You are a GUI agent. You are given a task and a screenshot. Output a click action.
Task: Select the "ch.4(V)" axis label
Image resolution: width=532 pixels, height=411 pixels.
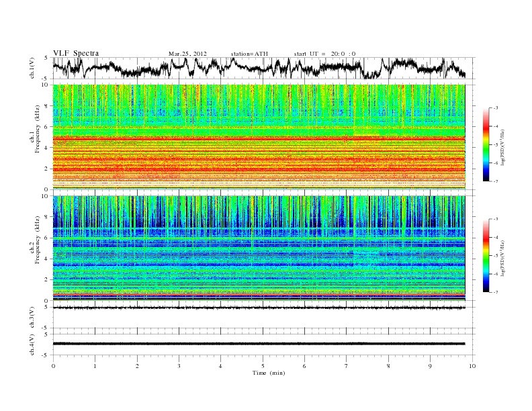pos(32,345)
